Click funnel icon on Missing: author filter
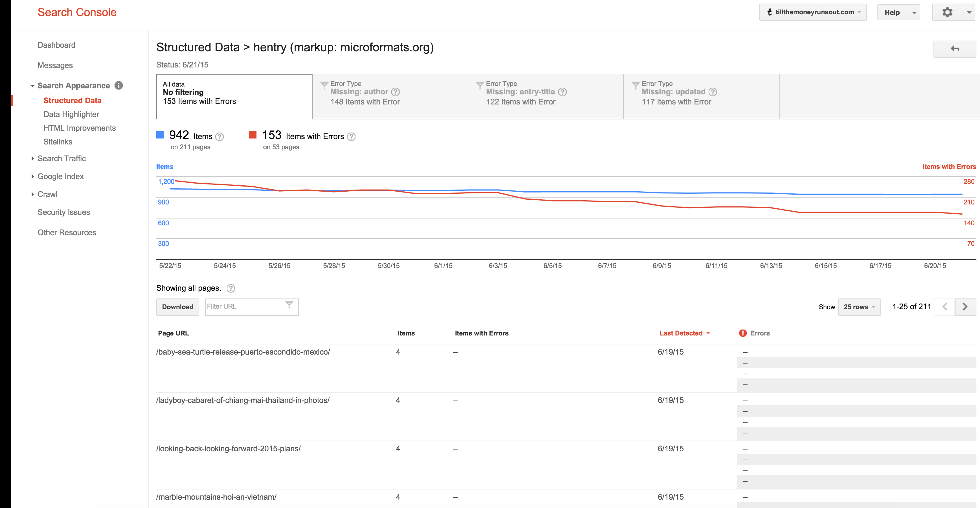The image size is (980, 508). point(324,85)
